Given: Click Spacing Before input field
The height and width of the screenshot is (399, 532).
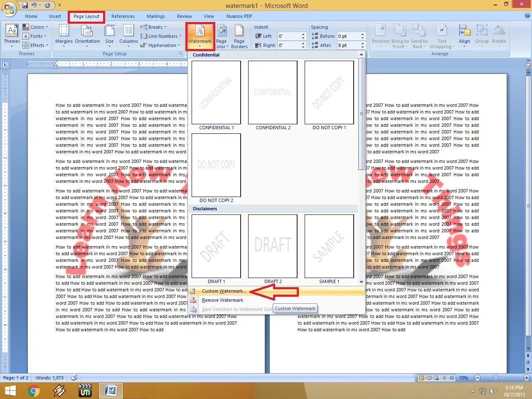Looking at the screenshot, I should pyautogui.click(x=348, y=36).
